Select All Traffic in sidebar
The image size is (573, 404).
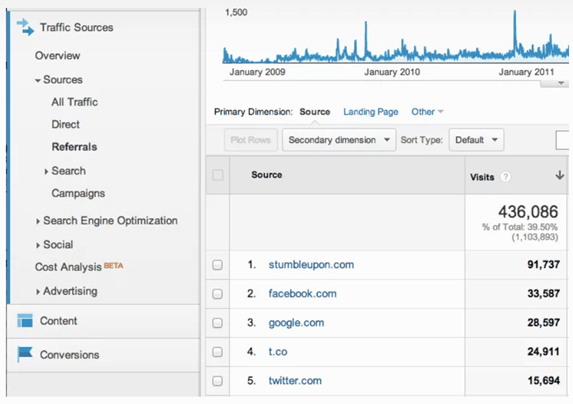(75, 102)
